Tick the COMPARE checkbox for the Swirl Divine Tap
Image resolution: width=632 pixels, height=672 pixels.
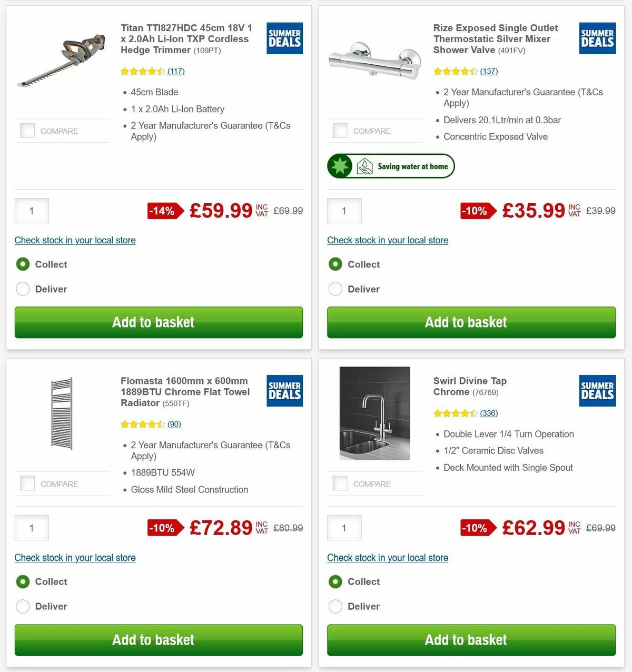(x=340, y=483)
